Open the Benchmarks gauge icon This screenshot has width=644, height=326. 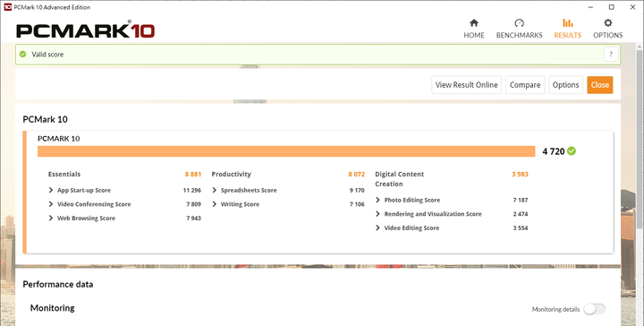click(519, 23)
